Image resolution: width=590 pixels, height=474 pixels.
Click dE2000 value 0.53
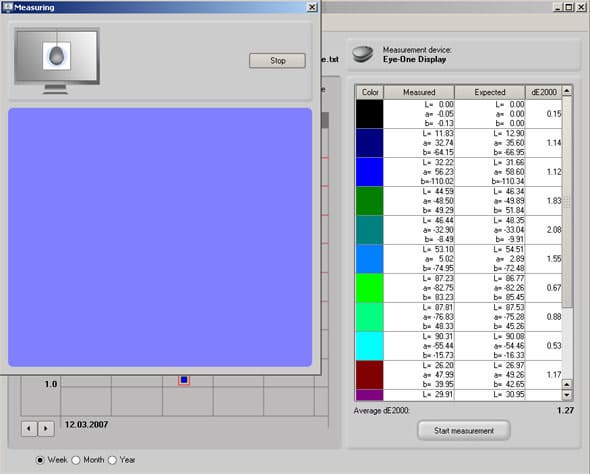(x=554, y=345)
